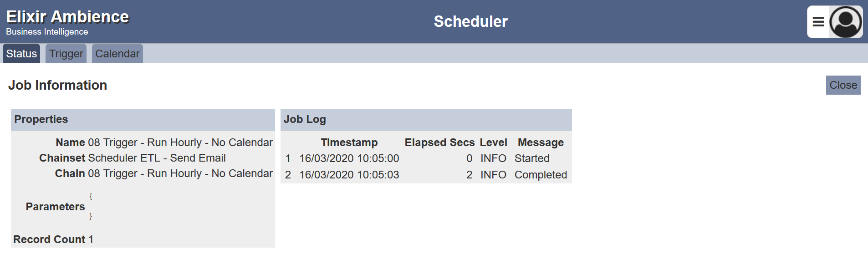This screenshot has width=868, height=254.
Task: Select the Message column header
Action: (x=541, y=142)
